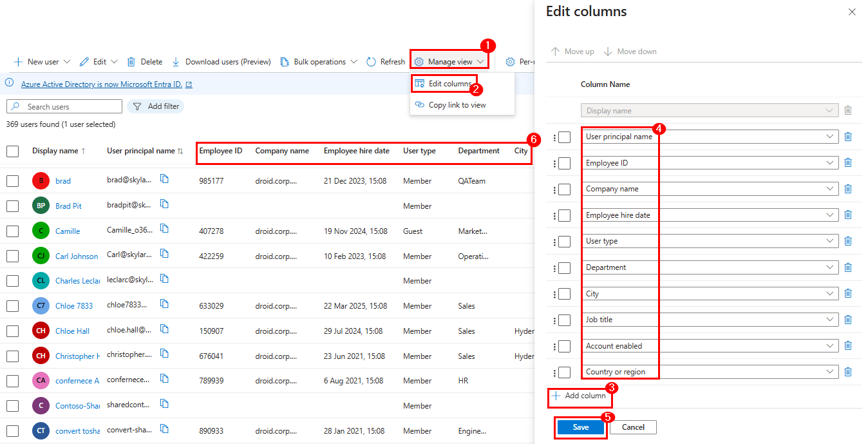The image size is (868, 444).
Task: Copy Brad Pit's user principal name
Action: point(164,204)
